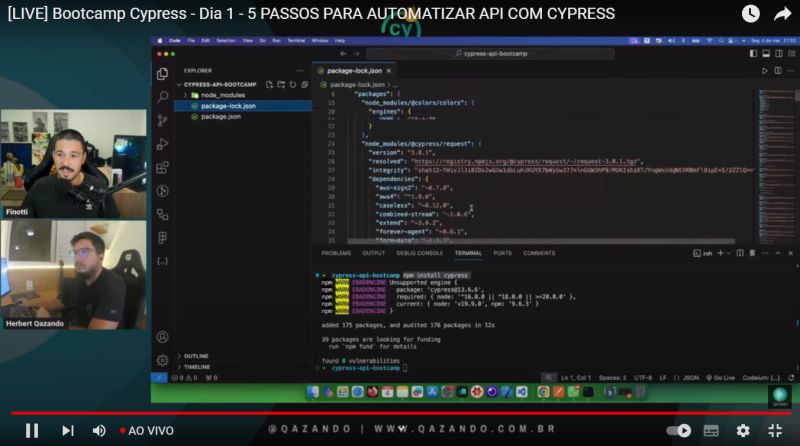Toggle the primary sidebar layout button
The width and height of the screenshot is (800, 446).
tap(753, 54)
